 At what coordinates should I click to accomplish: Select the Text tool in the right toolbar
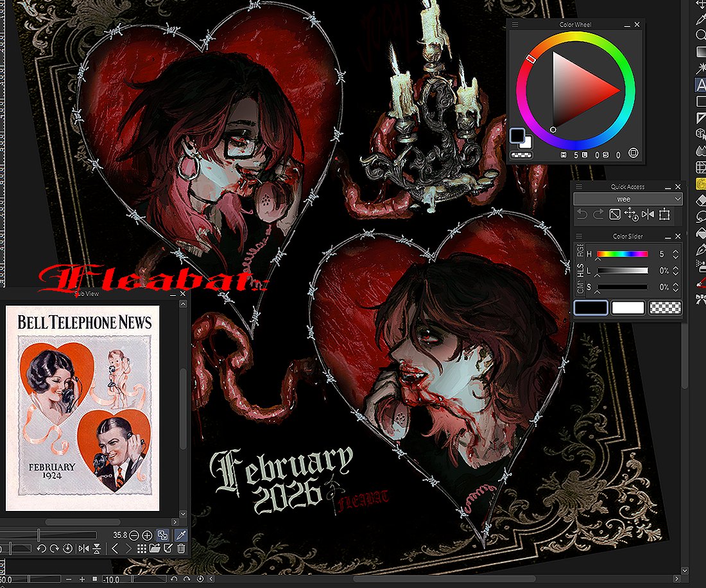(x=701, y=85)
